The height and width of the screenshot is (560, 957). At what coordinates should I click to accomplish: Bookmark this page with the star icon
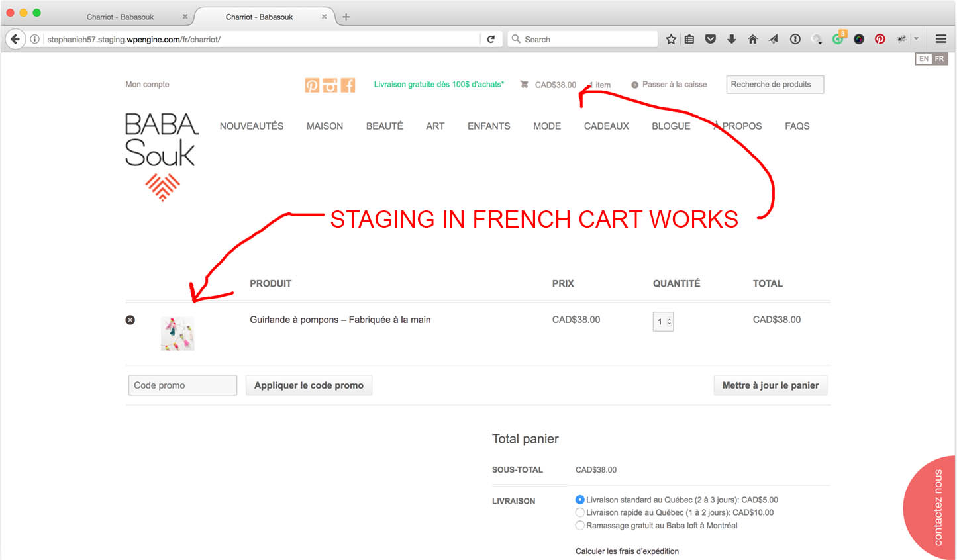point(671,39)
